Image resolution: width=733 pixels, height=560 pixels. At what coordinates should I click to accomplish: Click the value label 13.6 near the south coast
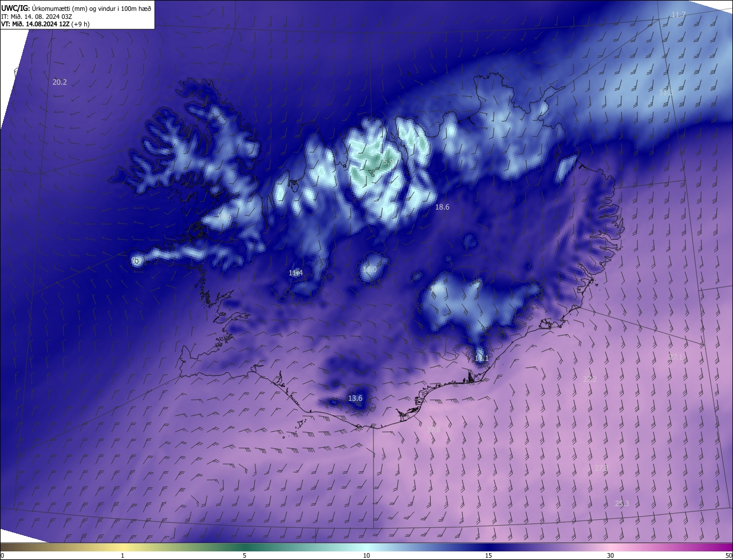355,399
